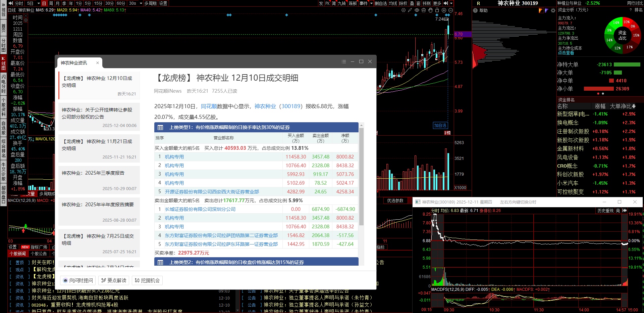
Task: Close the 神农种业资讯 tab
Action: coord(98,63)
